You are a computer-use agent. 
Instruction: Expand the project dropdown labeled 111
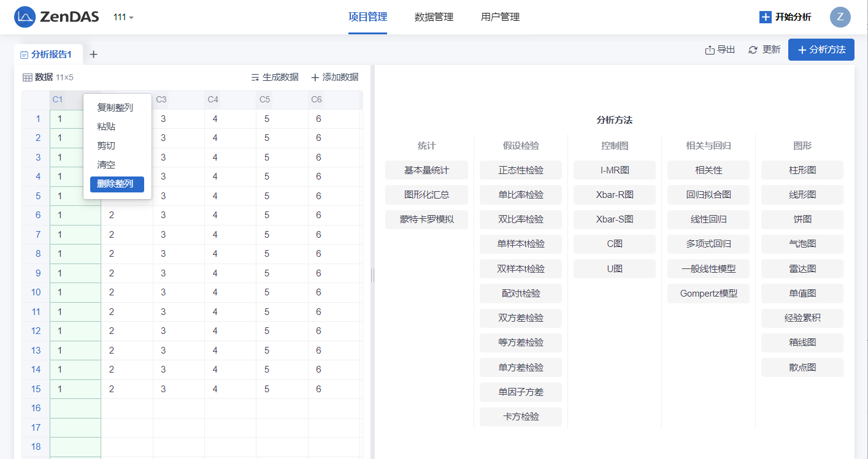click(x=123, y=17)
